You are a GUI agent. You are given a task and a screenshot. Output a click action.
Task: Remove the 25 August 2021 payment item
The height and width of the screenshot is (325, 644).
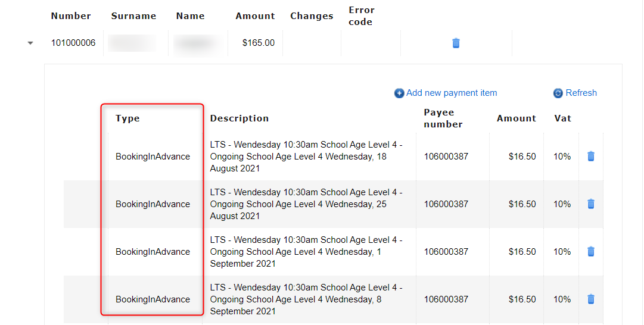point(590,204)
